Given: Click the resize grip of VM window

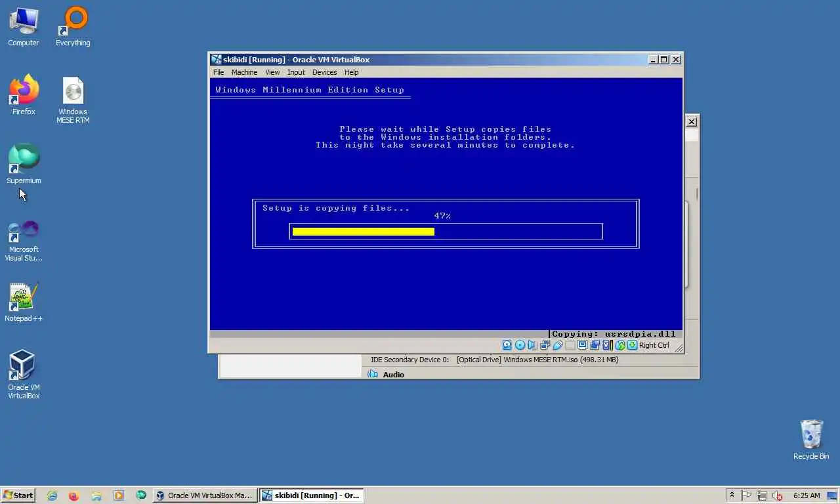Looking at the screenshot, I should 678,347.
